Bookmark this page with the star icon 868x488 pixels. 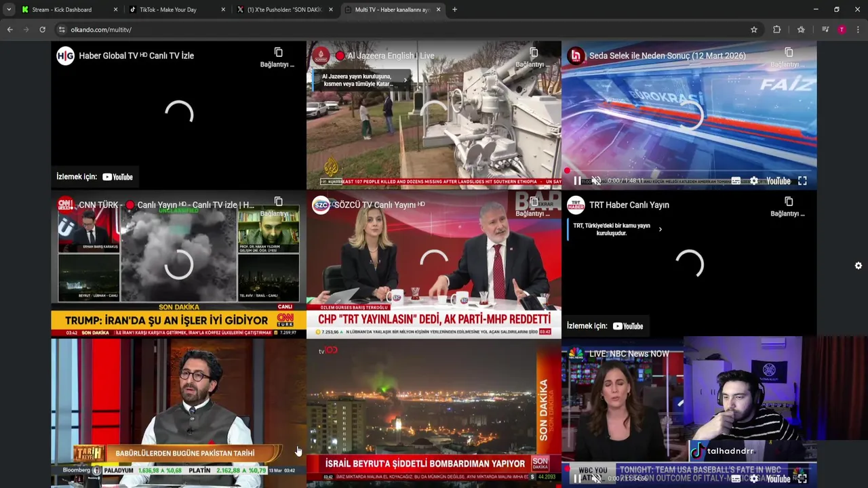[x=753, y=30]
